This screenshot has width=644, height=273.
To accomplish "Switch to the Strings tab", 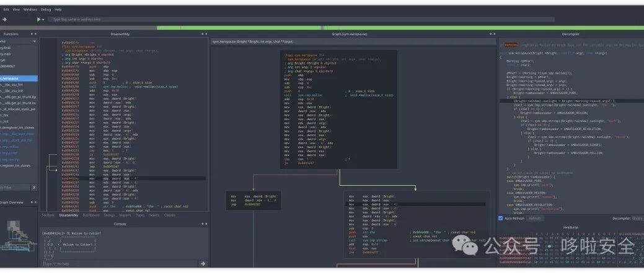I will point(109,215).
